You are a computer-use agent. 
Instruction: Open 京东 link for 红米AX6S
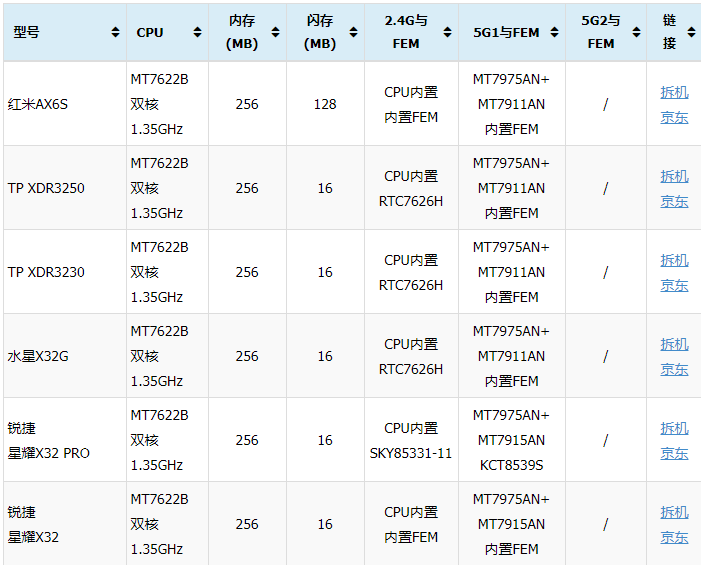click(x=674, y=117)
